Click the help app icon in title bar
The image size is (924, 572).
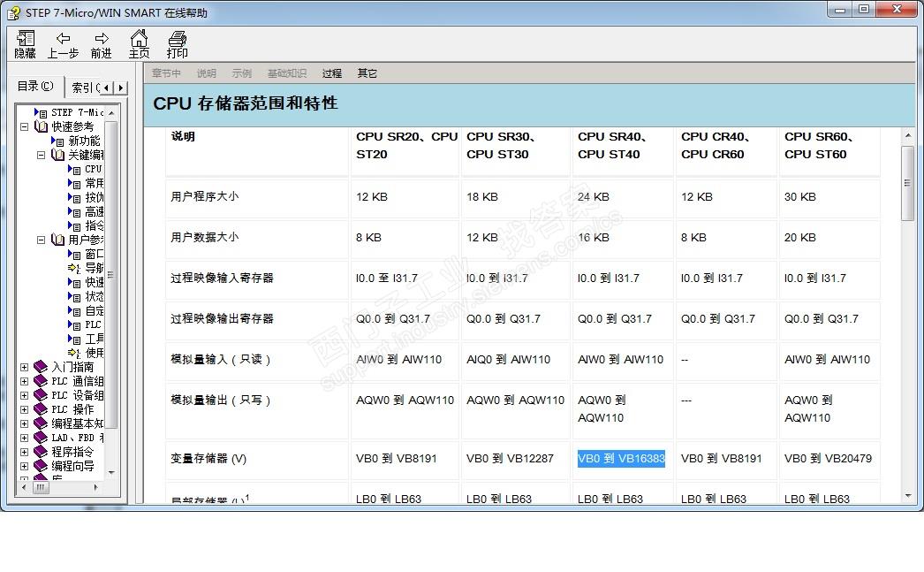coord(13,12)
